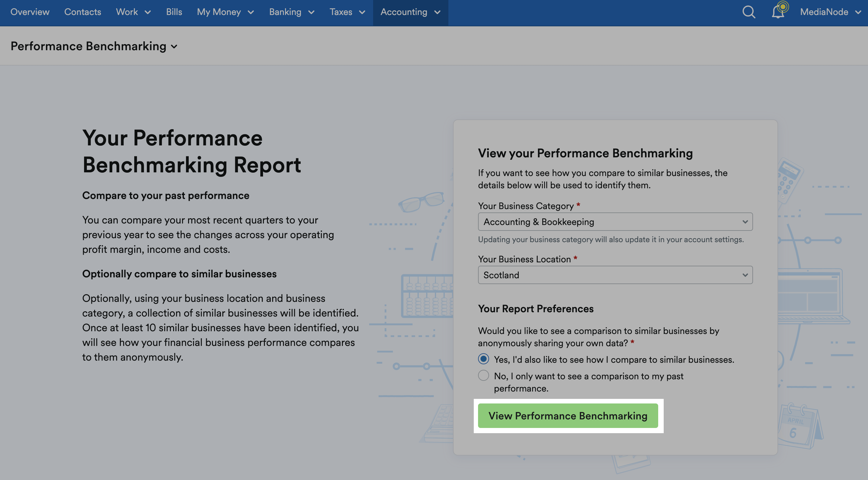This screenshot has height=480, width=868.
Task: Select "No, I only want" past performance radio
Action: click(484, 375)
